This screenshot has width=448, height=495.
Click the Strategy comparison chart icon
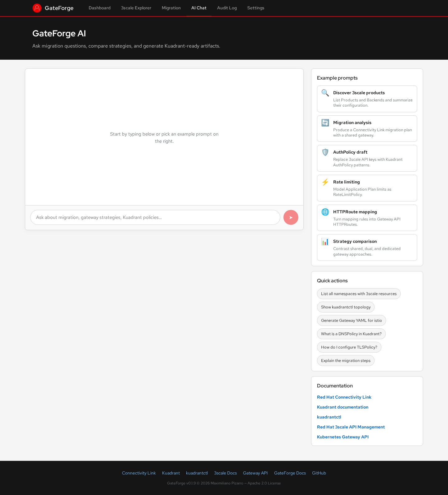pos(325,241)
